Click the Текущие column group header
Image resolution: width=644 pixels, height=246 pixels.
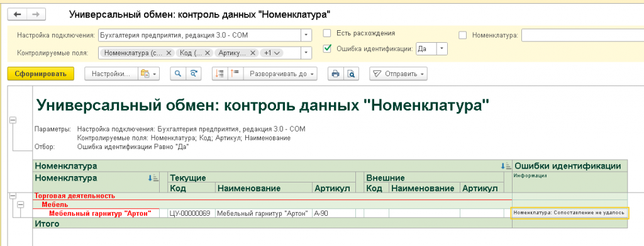[x=262, y=178]
